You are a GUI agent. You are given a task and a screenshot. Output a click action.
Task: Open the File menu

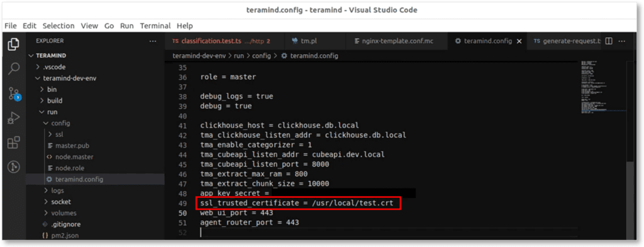pos(10,26)
